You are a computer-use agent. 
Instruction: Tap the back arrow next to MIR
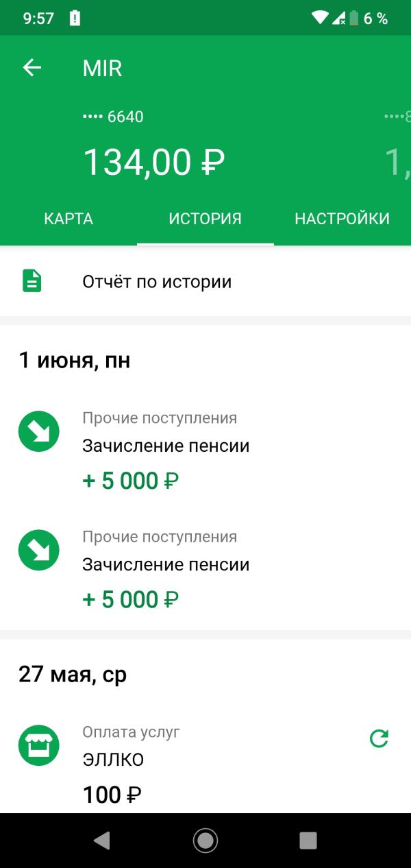[32, 67]
